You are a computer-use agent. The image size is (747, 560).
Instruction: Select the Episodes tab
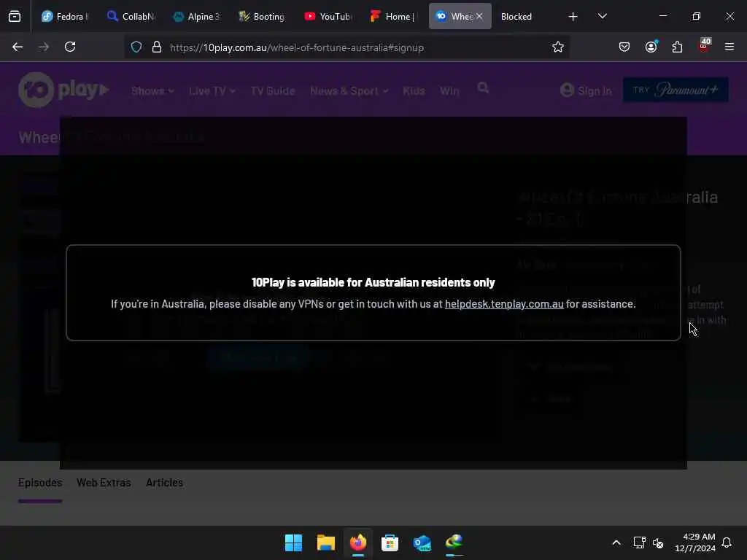40,483
